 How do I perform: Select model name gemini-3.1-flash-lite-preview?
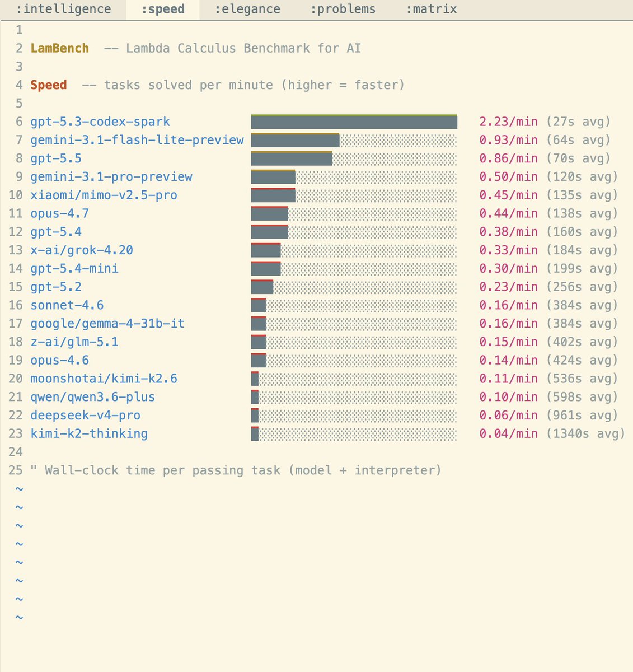[137, 141]
